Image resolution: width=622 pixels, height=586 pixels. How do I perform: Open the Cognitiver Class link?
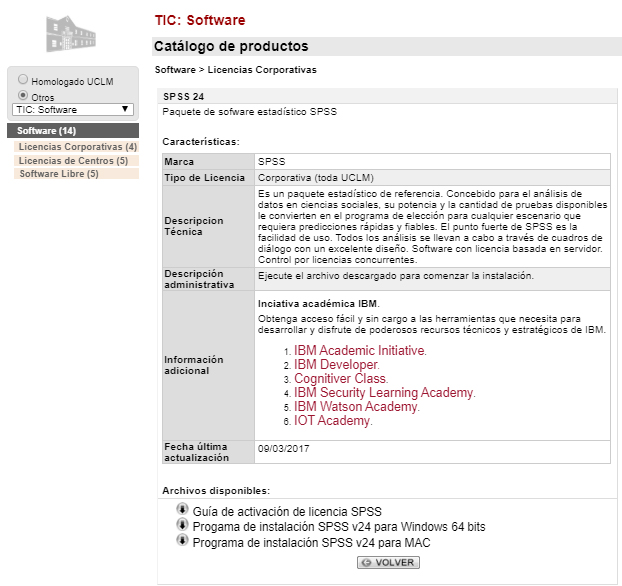tap(340, 378)
